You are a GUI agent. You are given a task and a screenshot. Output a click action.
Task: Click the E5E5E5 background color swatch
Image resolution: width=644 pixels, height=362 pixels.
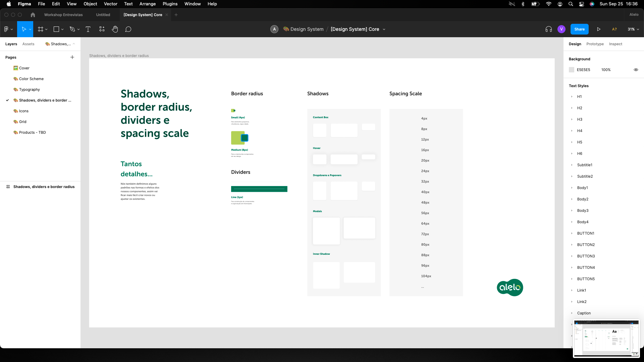pyautogui.click(x=572, y=70)
